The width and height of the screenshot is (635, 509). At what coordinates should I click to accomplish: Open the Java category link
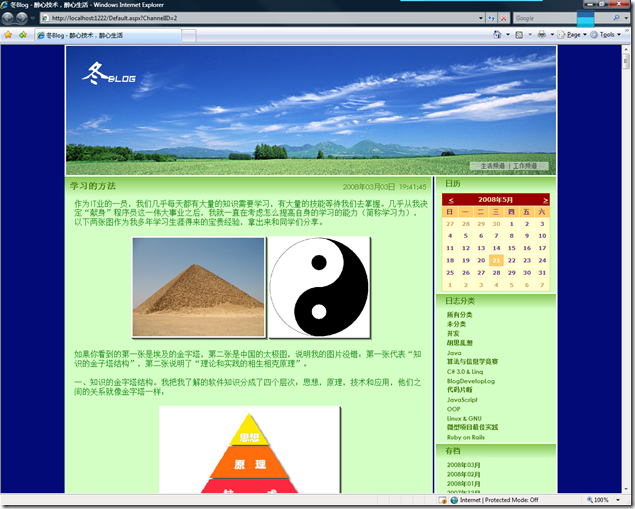(454, 353)
